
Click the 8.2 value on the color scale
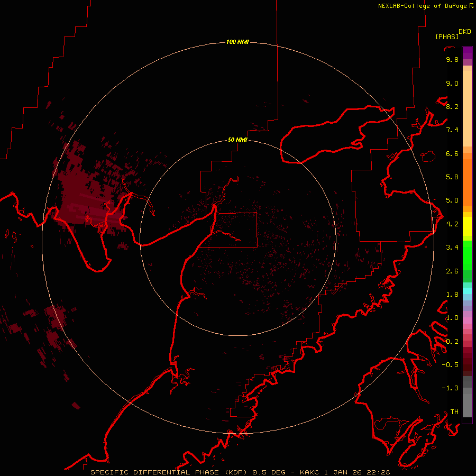[452, 106]
